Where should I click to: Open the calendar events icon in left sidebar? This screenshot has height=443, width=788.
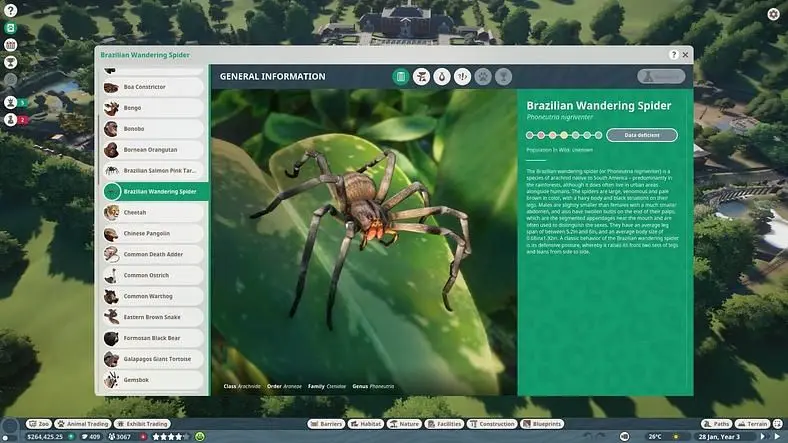tap(10, 45)
